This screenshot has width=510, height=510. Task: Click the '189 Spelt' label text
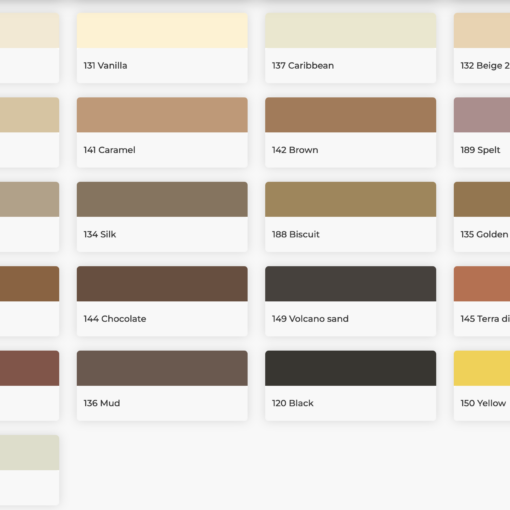click(480, 150)
